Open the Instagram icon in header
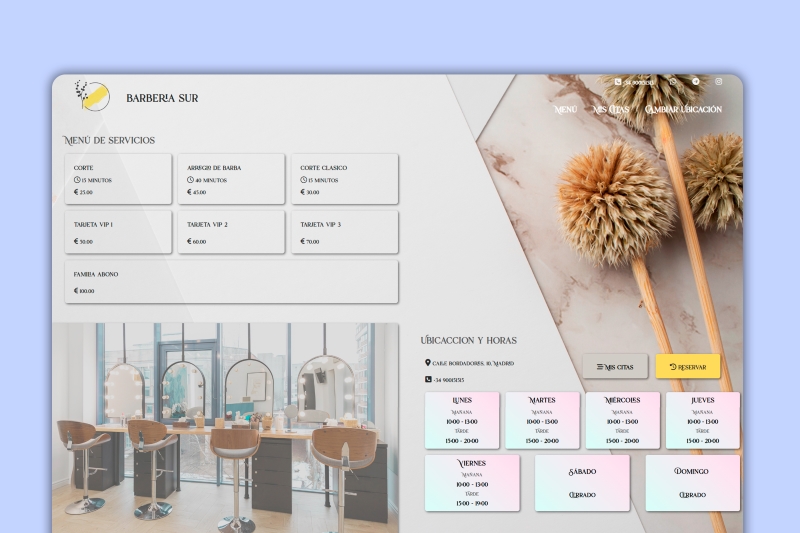The height and width of the screenshot is (533, 800). pyautogui.click(x=718, y=82)
